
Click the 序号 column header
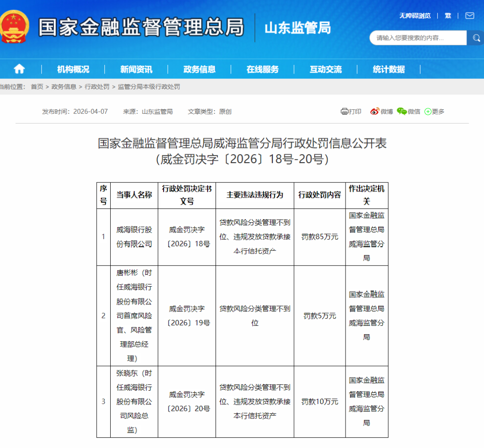[x=104, y=195]
